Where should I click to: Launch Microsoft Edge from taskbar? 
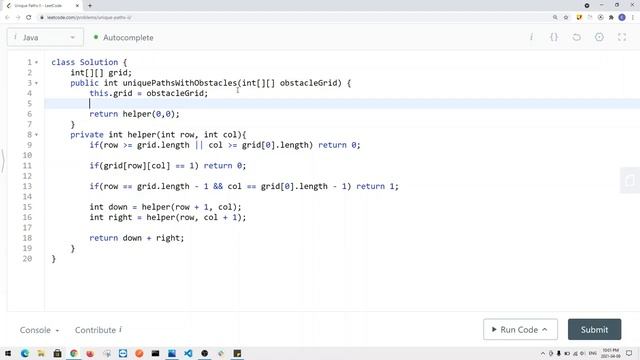point(24,353)
